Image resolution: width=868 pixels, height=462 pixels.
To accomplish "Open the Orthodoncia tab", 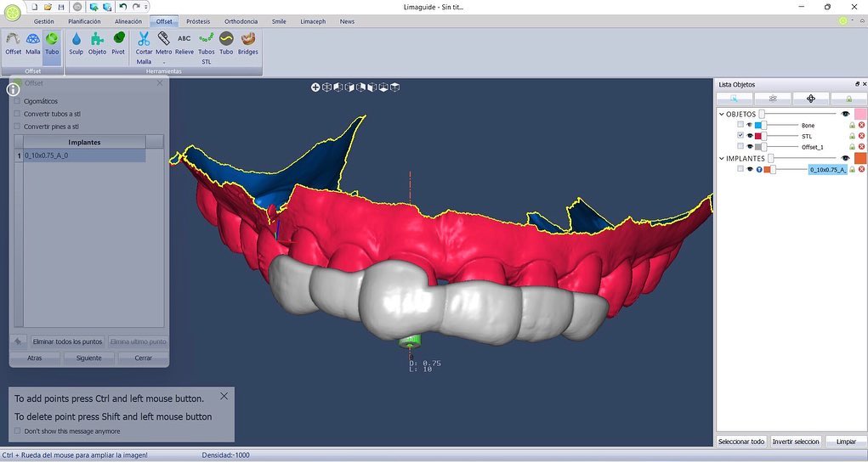I will click(241, 21).
